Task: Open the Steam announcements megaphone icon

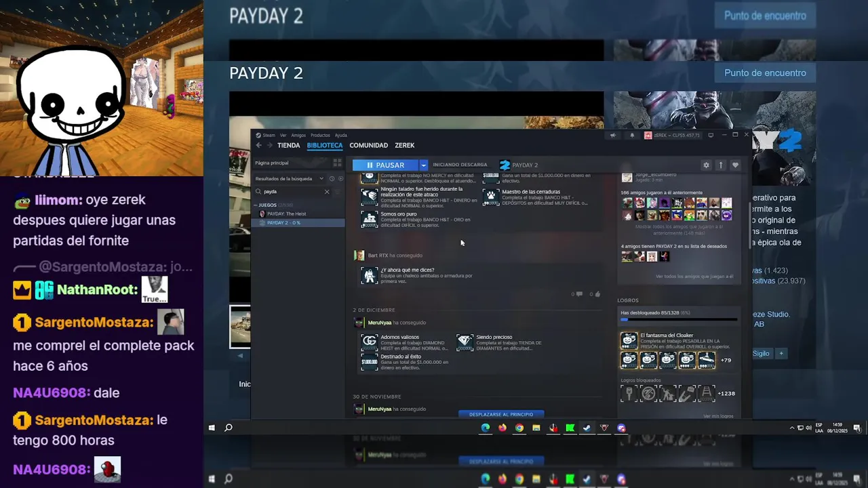Action: tap(613, 135)
